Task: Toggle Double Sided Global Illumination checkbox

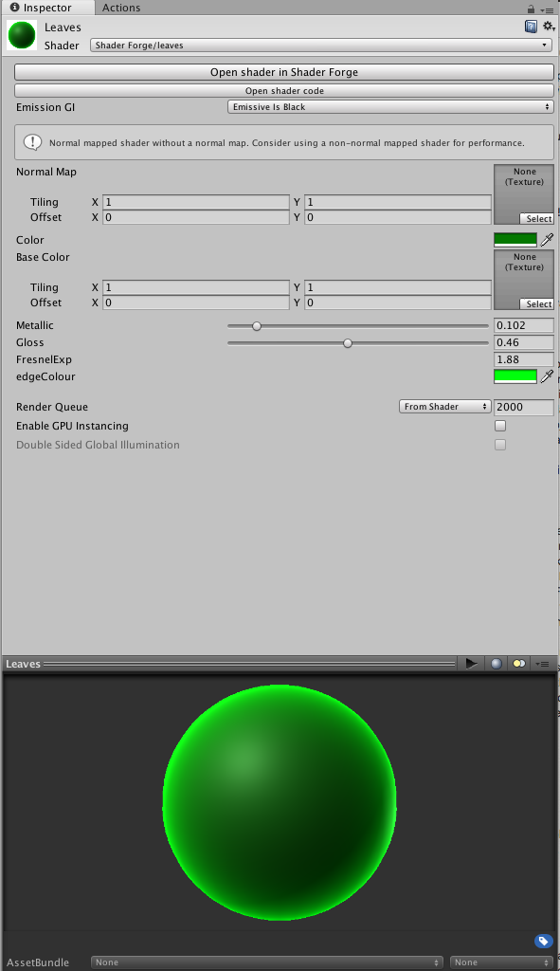Action: (x=500, y=445)
